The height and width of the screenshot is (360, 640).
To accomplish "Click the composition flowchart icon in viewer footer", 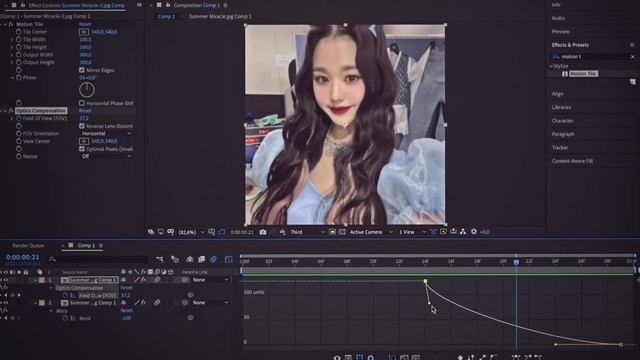I will (x=463, y=232).
